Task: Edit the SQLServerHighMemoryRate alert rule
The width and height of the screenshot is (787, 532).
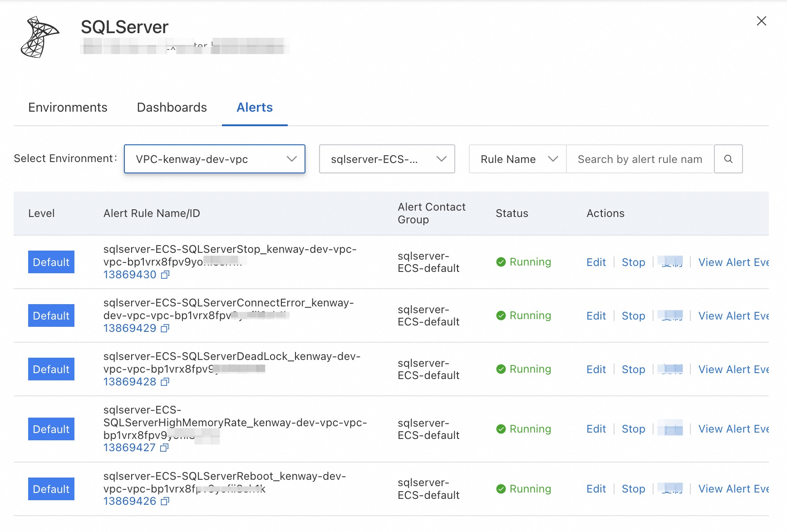Action: [x=596, y=429]
